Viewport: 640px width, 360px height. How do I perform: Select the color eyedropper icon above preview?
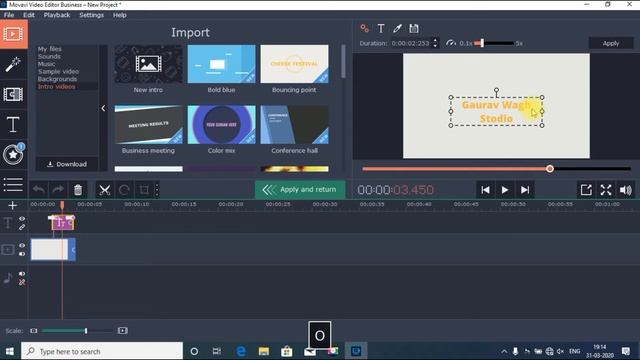pos(397,28)
